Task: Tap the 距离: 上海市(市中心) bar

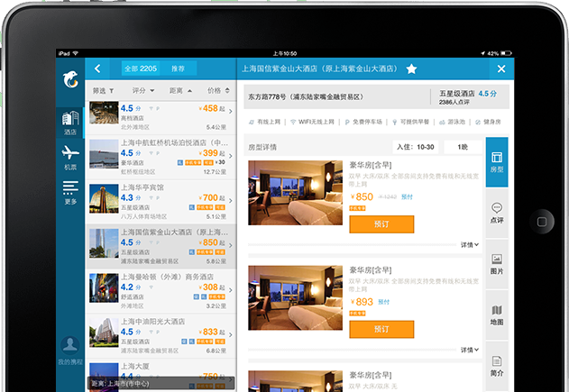Action: point(161,383)
